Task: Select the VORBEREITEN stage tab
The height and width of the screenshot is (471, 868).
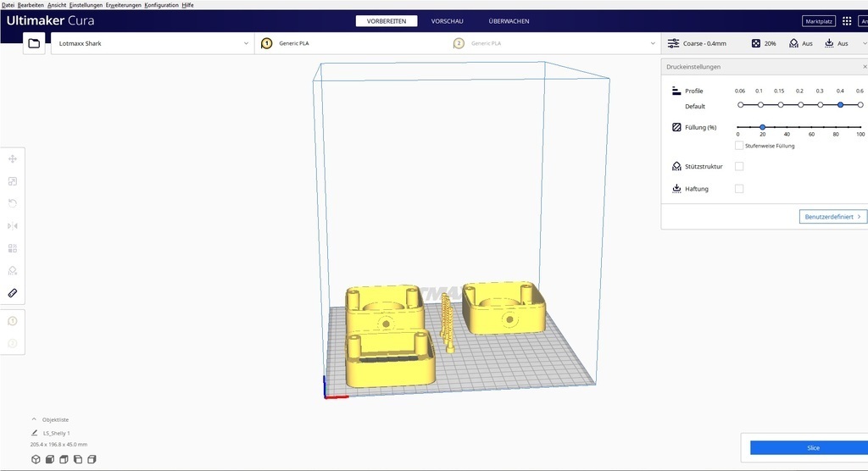Action: point(387,21)
